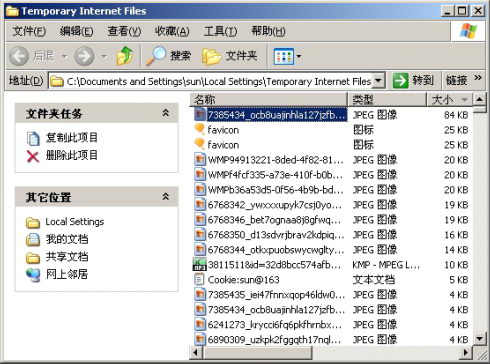Click the 共享文档 folder icon
Viewport: 490px width, 364px height.
(x=33, y=257)
